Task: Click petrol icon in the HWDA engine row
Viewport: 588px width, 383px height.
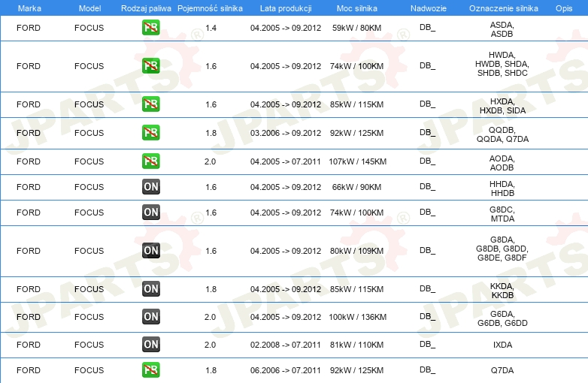Action: pos(150,65)
